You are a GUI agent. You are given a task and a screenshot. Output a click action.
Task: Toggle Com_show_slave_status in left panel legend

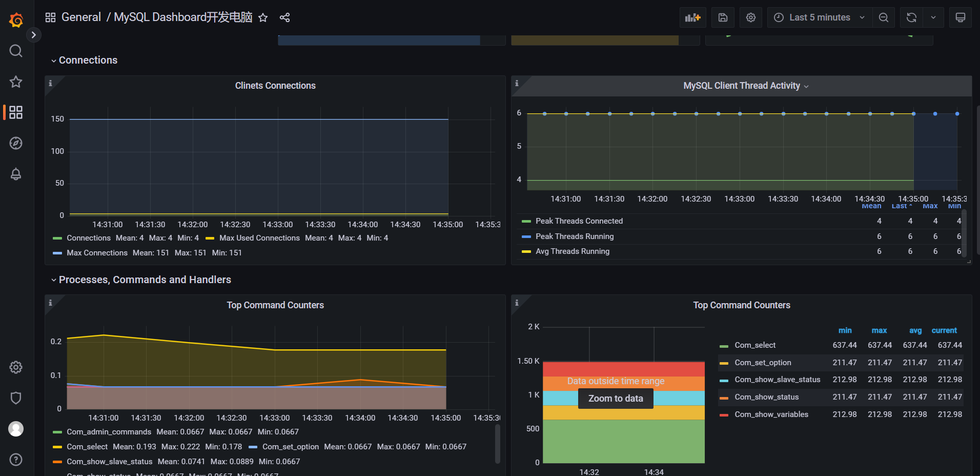point(110,462)
